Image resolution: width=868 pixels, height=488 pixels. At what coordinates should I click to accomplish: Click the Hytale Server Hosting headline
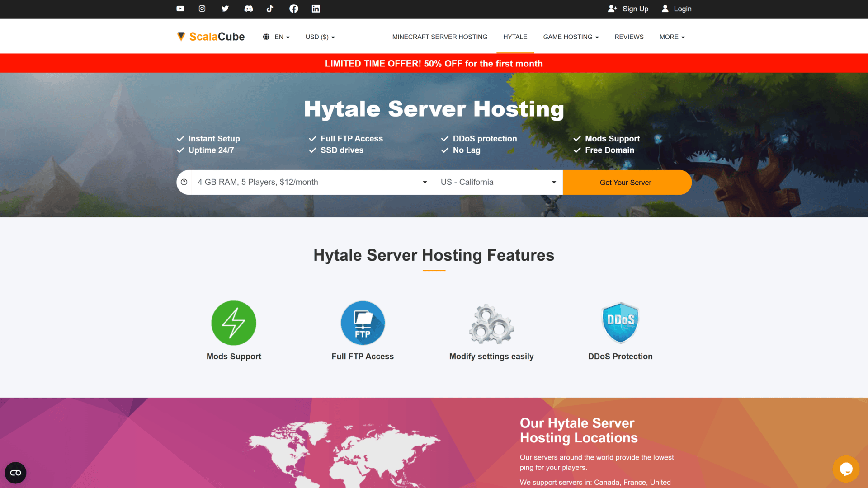pos(434,109)
